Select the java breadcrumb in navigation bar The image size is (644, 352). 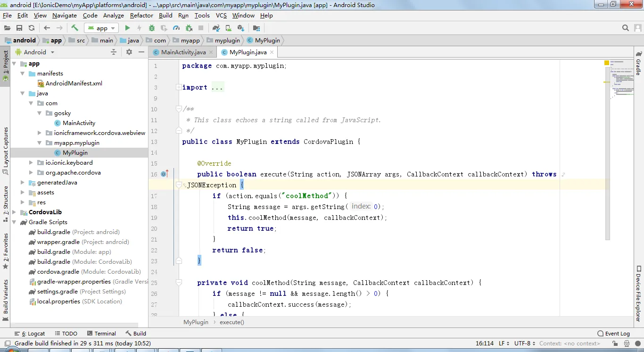tap(129, 41)
